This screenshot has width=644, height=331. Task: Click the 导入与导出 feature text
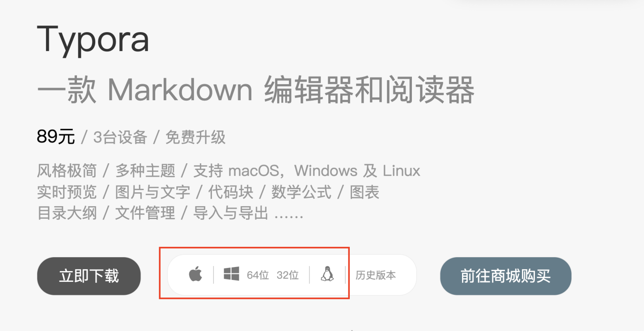click(x=231, y=213)
